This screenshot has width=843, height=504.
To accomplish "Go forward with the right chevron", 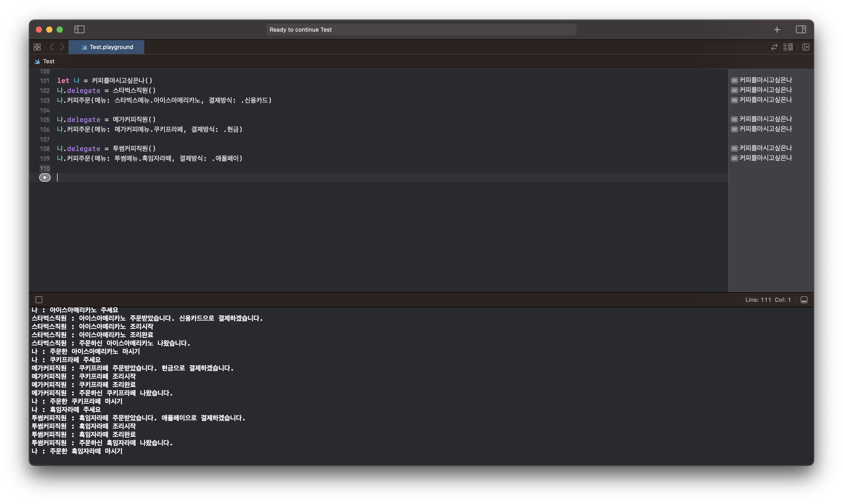I will 62,47.
